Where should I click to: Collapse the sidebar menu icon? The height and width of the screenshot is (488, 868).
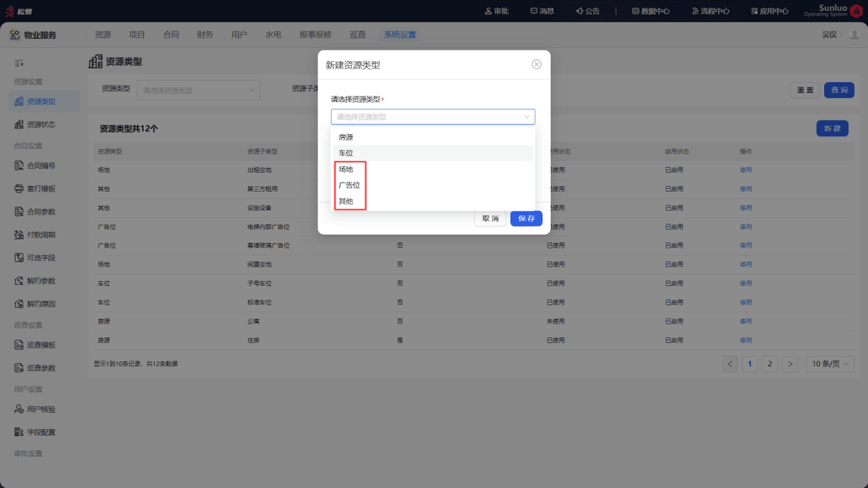[19, 63]
